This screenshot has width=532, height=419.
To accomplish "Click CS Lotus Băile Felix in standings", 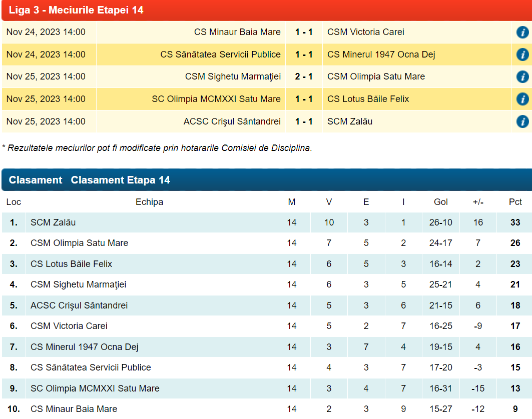I will pyautogui.click(x=71, y=264).
